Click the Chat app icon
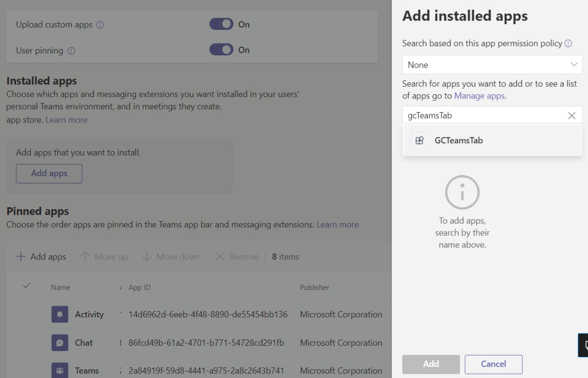Image resolution: width=588 pixels, height=378 pixels. tap(60, 343)
